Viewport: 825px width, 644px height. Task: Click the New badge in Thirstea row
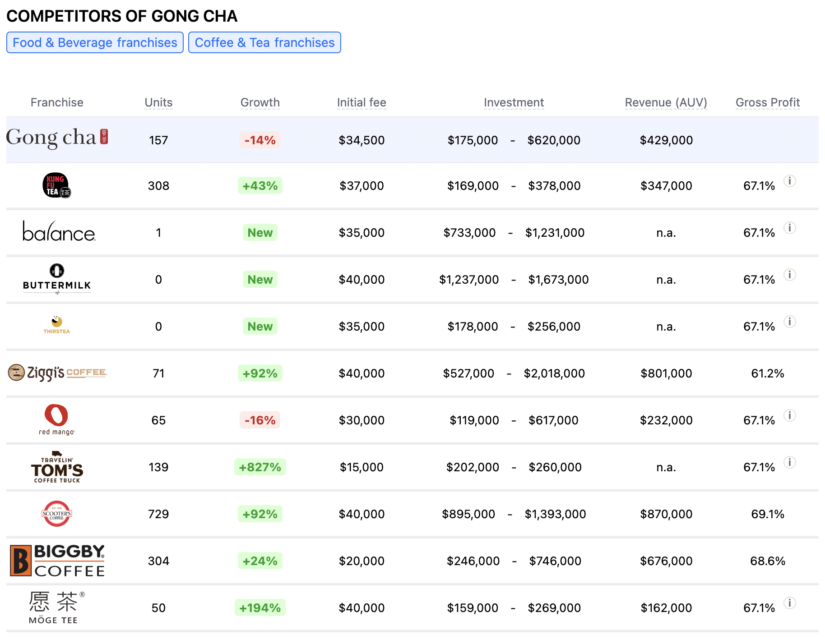[260, 327]
